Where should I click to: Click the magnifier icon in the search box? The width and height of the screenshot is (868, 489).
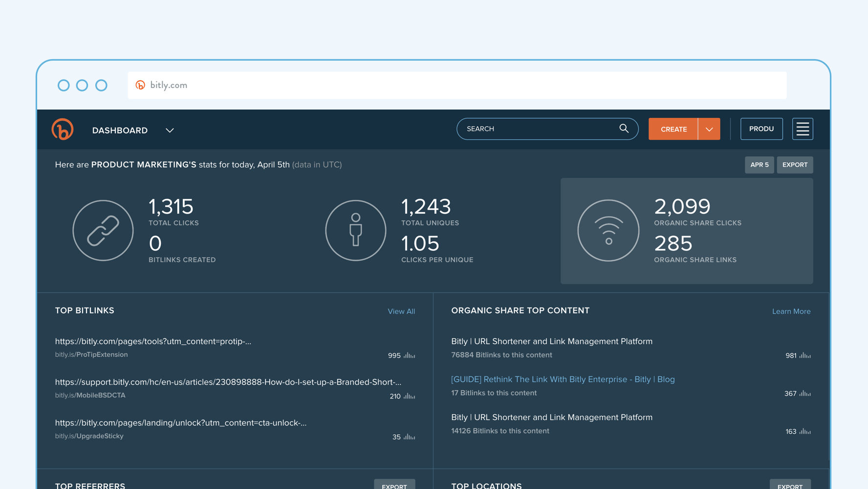coord(624,129)
